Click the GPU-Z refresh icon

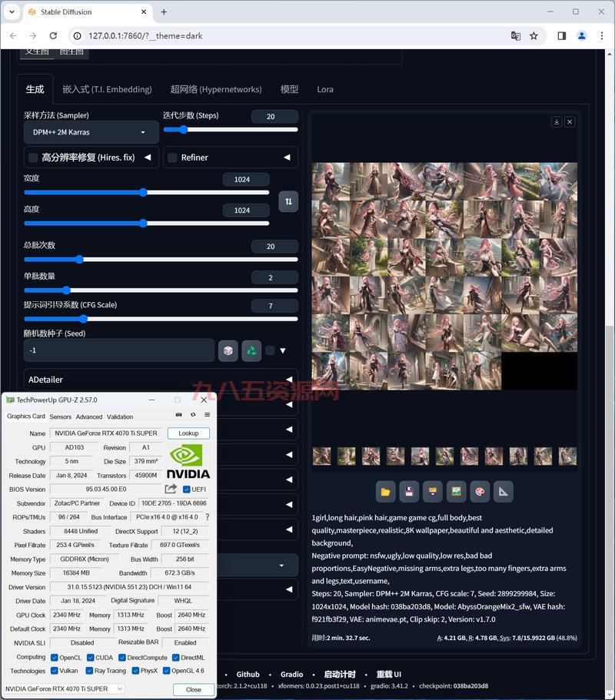(193, 415)
